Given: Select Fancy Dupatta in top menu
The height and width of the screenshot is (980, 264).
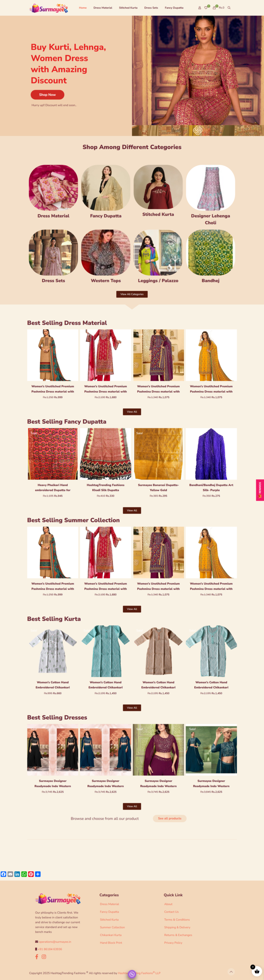Looking at the screenshot, I should [x=174, y=8].
